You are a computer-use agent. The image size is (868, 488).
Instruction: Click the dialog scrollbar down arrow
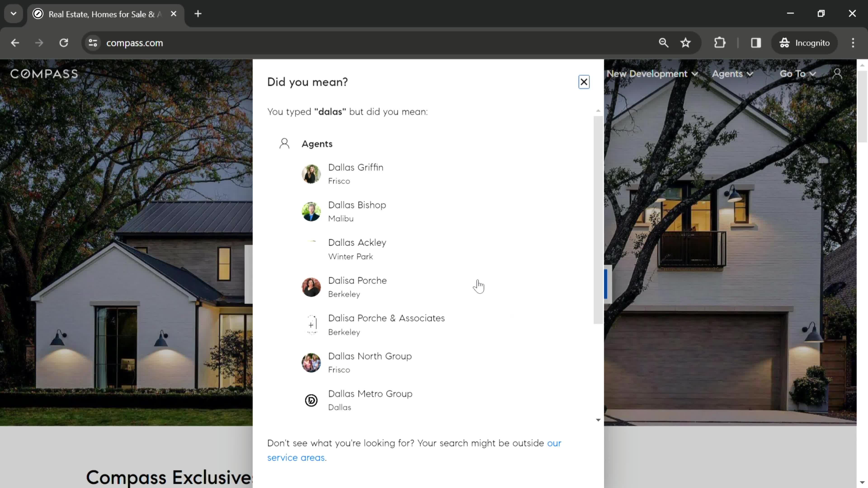598,420
